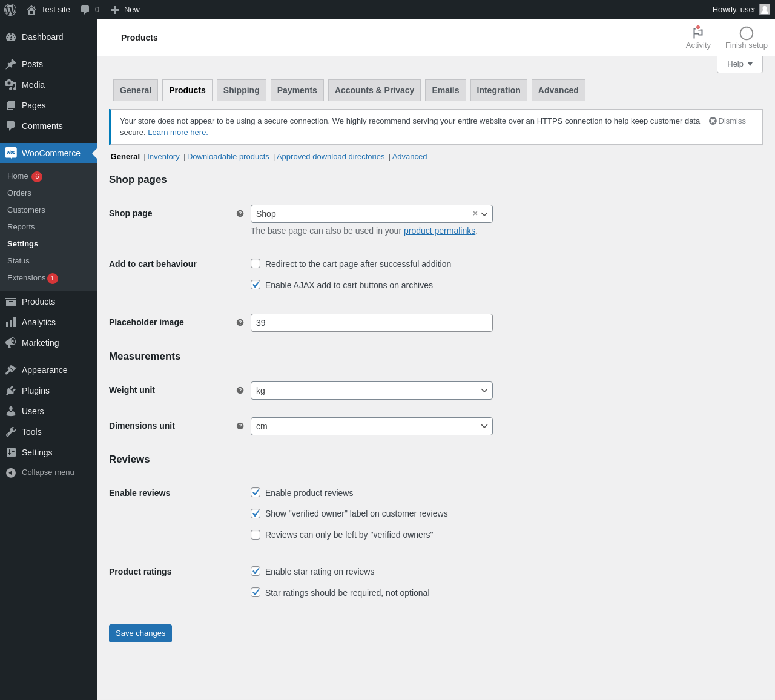This screenshot has width=775, height=700.
Task: Open the Weight unit dropdown
Action: pos(371,391)
